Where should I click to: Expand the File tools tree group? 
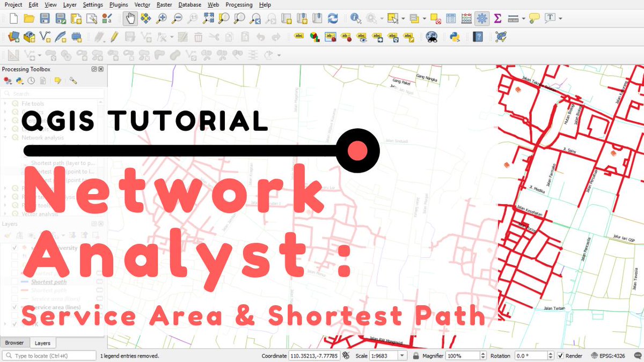pyautogui.click(x=6, y=104)
